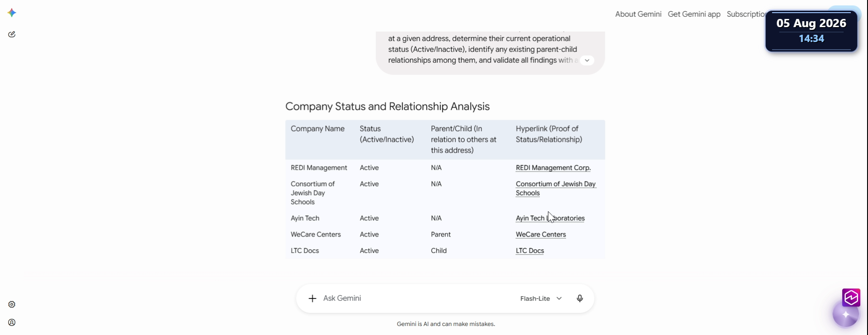This screenshot has height=335, width=868.
Task: Open the Flash-Lite model dropdown
Action: [541, 298]
